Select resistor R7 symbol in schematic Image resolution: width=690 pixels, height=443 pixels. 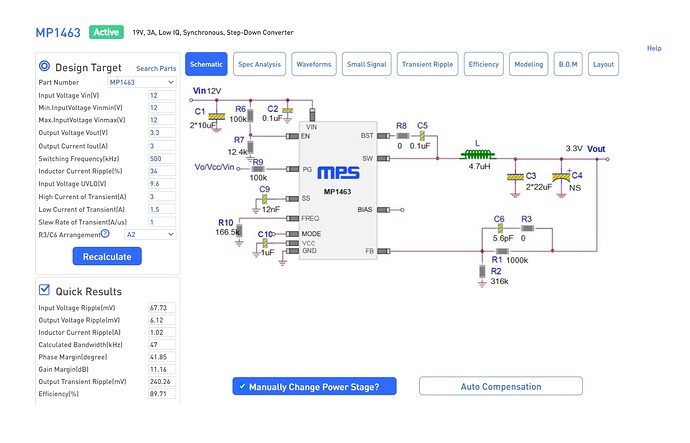pos(250,147)
